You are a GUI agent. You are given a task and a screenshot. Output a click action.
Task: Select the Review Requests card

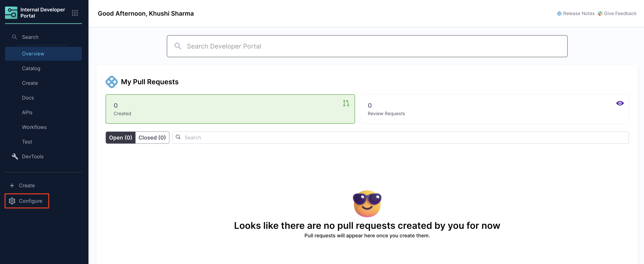tap(494, 109)
